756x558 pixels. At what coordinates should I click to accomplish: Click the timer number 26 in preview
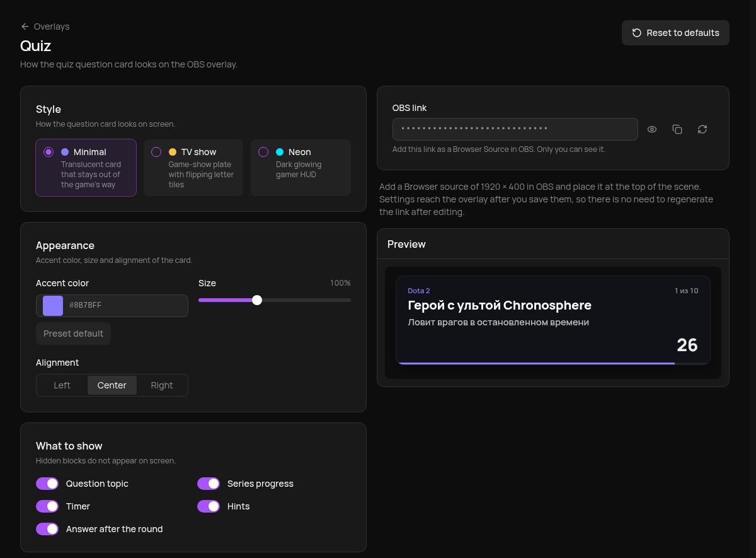click(687, 345)
